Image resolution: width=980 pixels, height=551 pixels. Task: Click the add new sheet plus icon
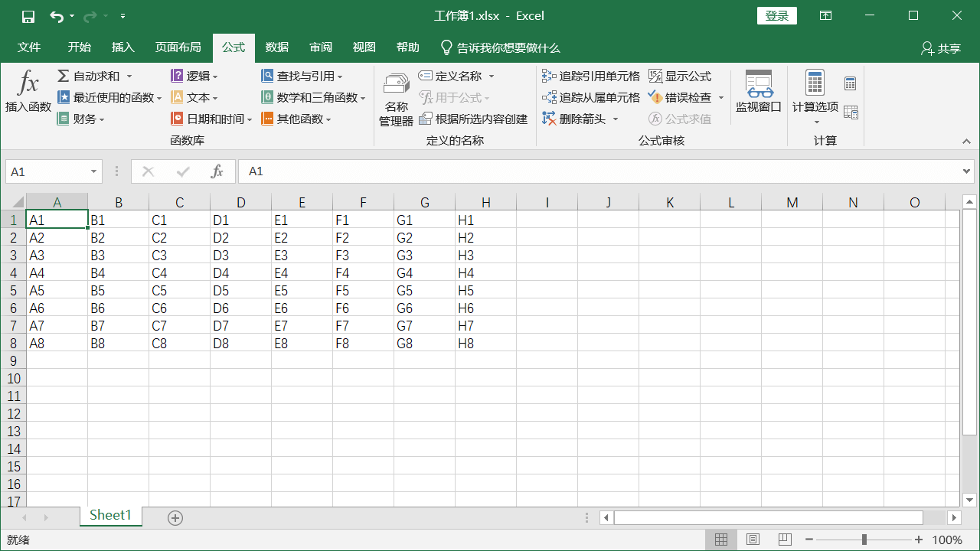point(175,518)
